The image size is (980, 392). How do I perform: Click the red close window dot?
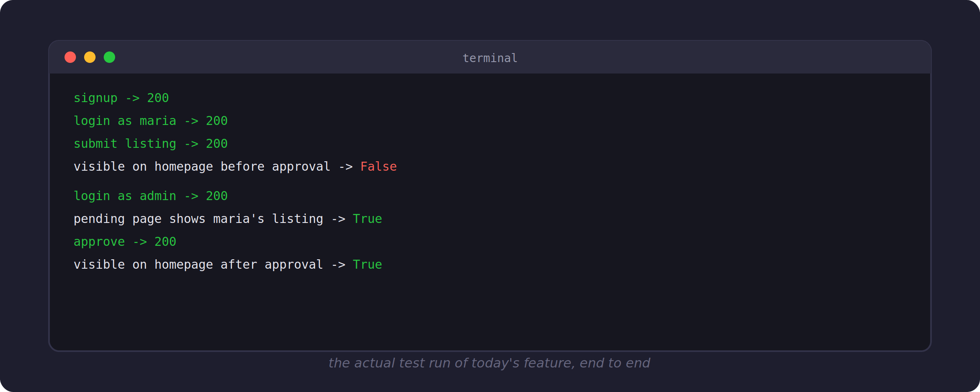pos(70,57)
